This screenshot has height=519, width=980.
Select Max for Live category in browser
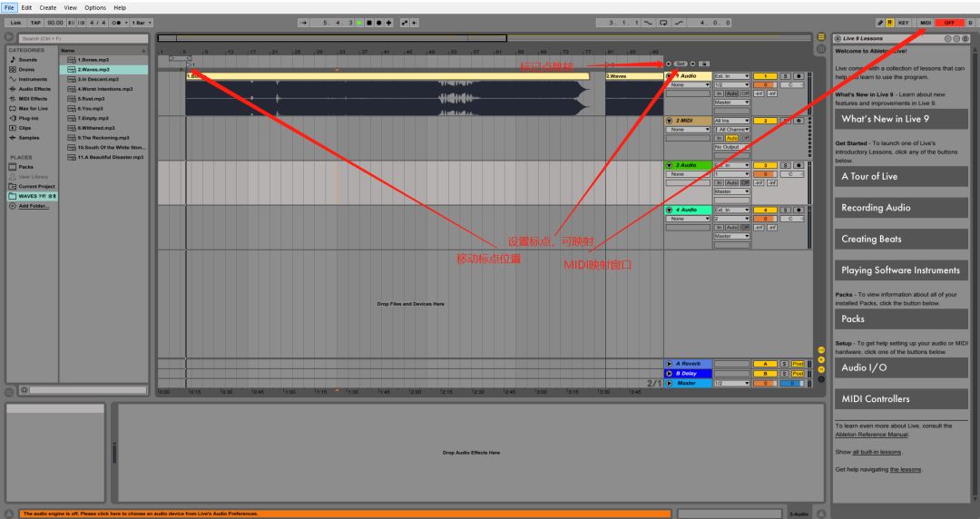pos(33,108)
